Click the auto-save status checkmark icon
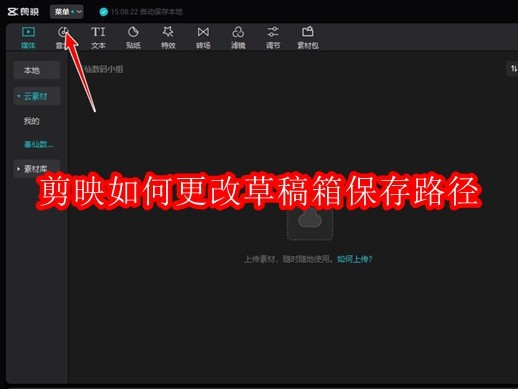Image resolution: width=518 pixels, height=389 pixels. 104,12
